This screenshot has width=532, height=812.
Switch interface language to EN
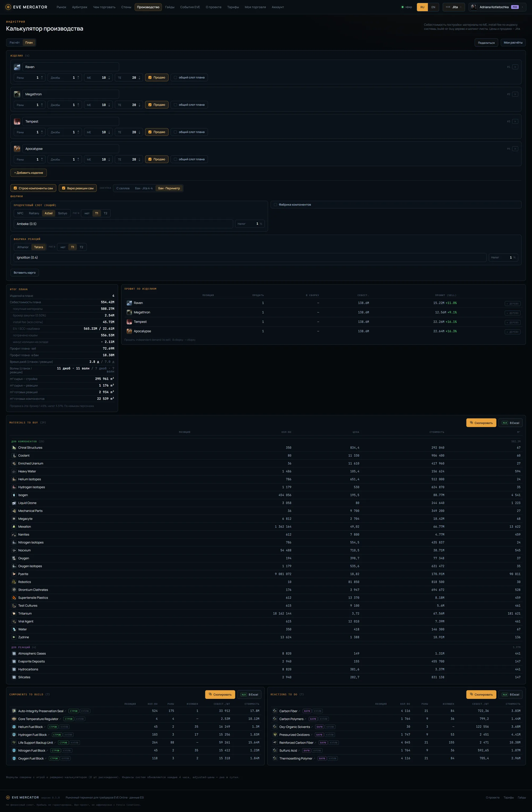[433, 7]
